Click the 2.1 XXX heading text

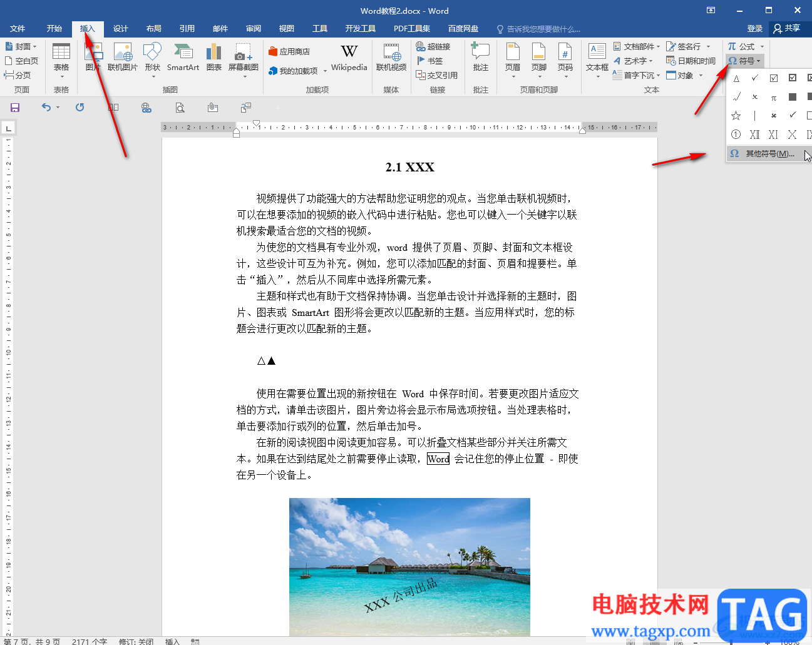[x=409, y=167]
